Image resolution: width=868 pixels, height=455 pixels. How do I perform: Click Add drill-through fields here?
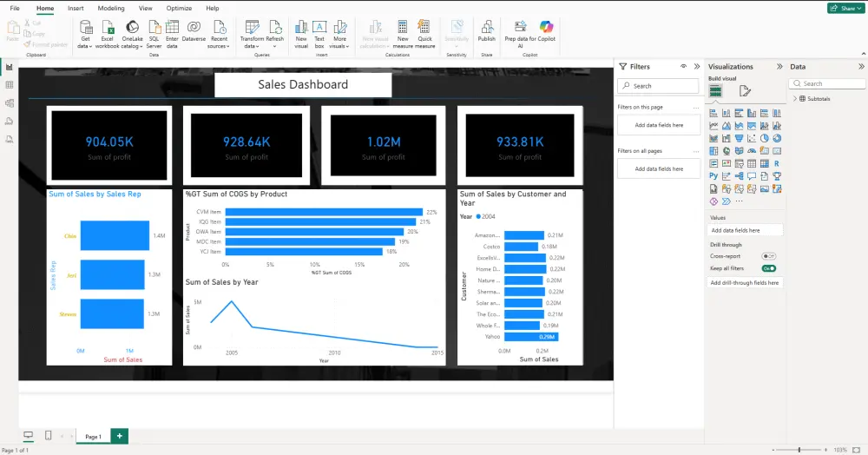745,283
